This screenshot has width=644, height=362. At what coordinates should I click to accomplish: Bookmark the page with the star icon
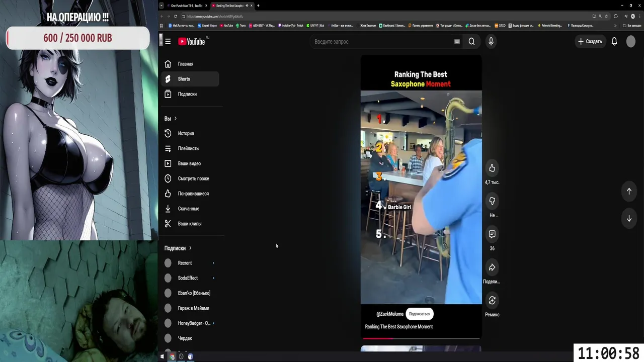click(x=606, y=16)
